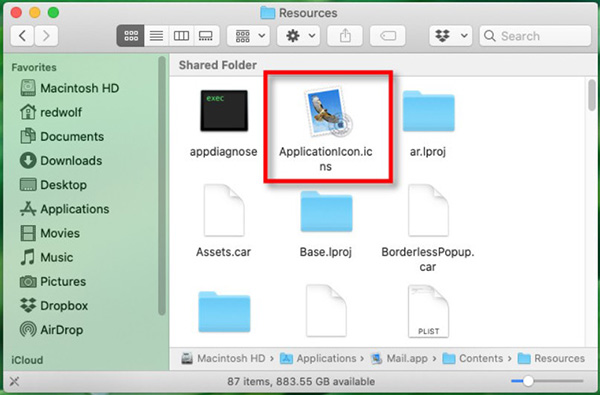Switch to column view mode
The width and height of the screenshot is (600, 395).
[181, 36]
